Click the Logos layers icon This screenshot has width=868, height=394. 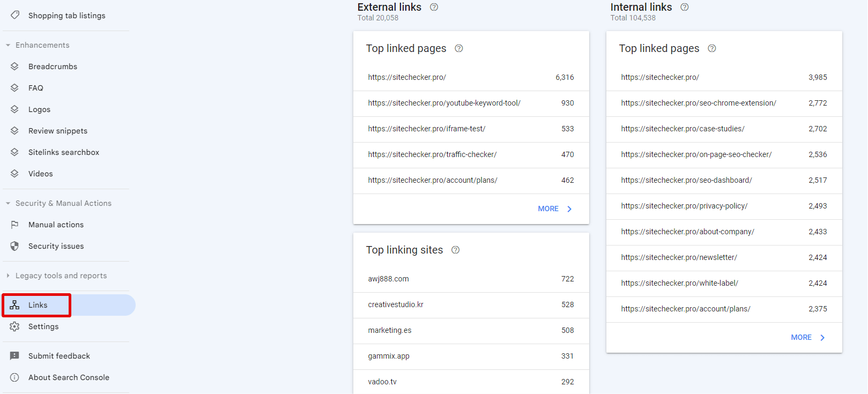click(14, 109)
